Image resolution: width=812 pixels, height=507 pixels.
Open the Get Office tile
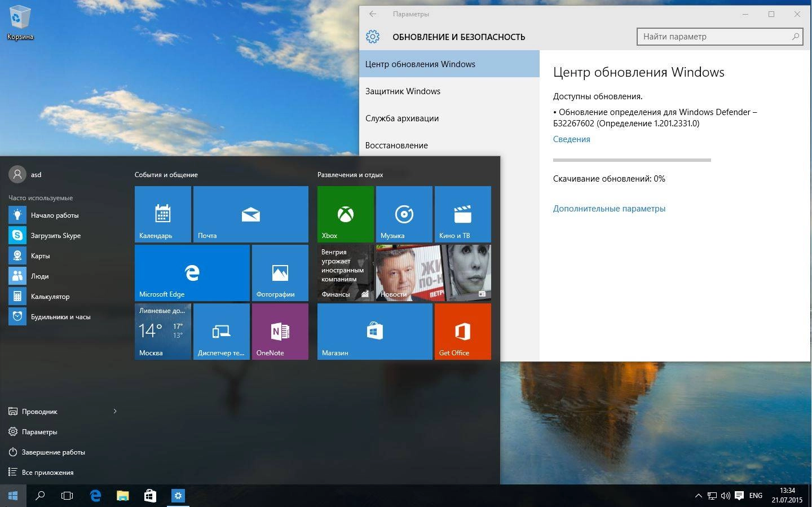[x=463, y=332]
